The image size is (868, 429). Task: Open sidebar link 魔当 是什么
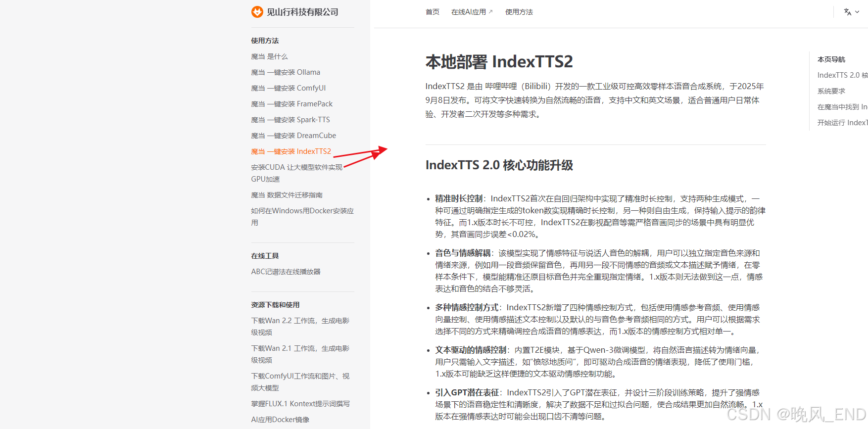click(269, 56)
